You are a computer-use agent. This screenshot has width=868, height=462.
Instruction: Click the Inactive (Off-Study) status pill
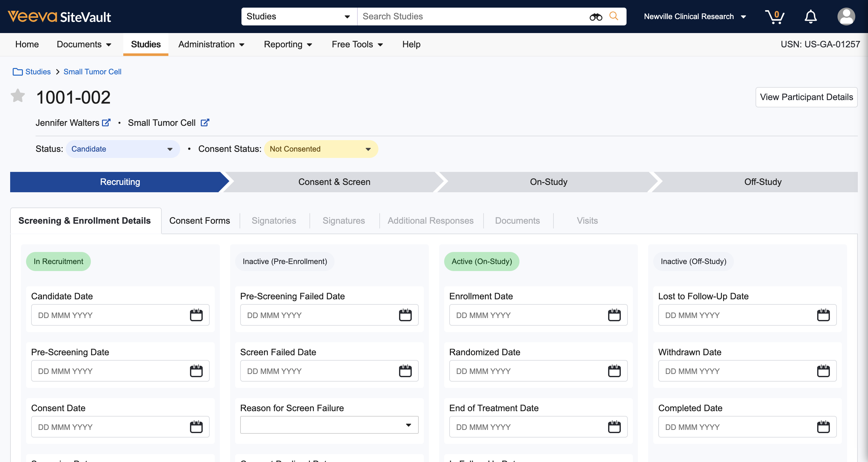click(x=693, y=262)
